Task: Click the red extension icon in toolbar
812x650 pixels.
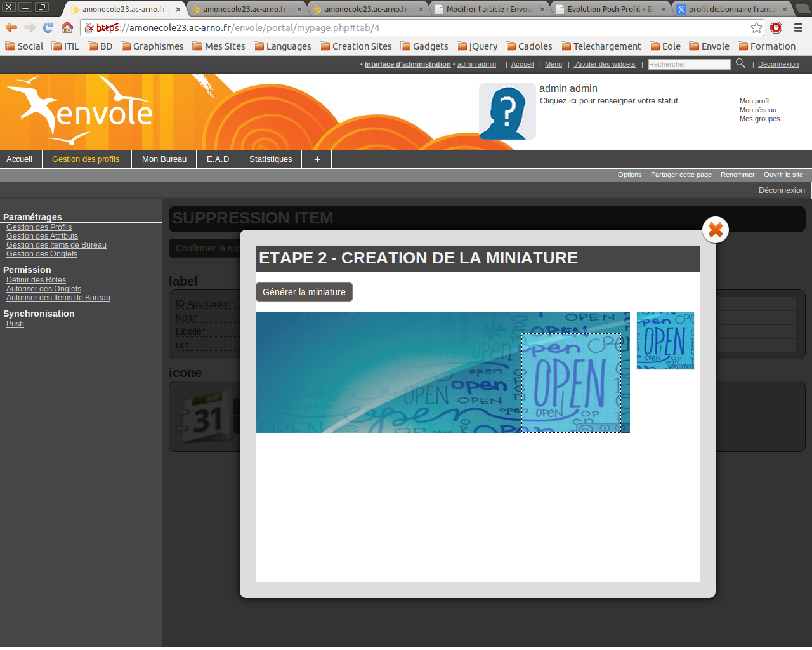Action: pyautogui.click(x=776, y=27)
